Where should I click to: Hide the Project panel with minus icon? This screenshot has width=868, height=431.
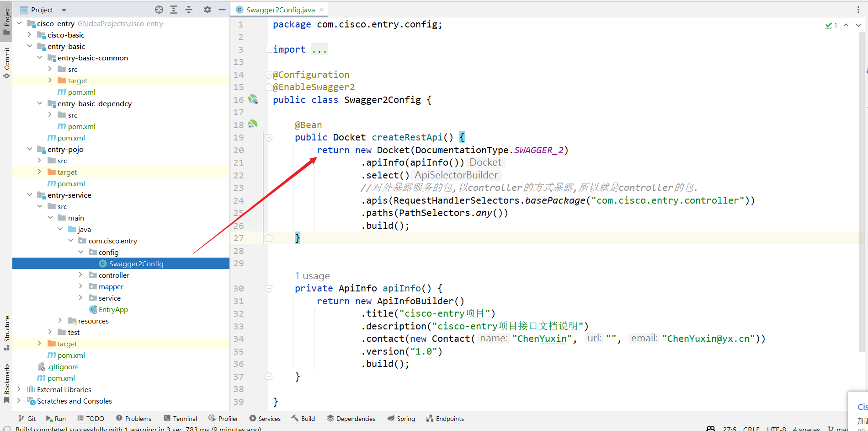pos(222,10)
